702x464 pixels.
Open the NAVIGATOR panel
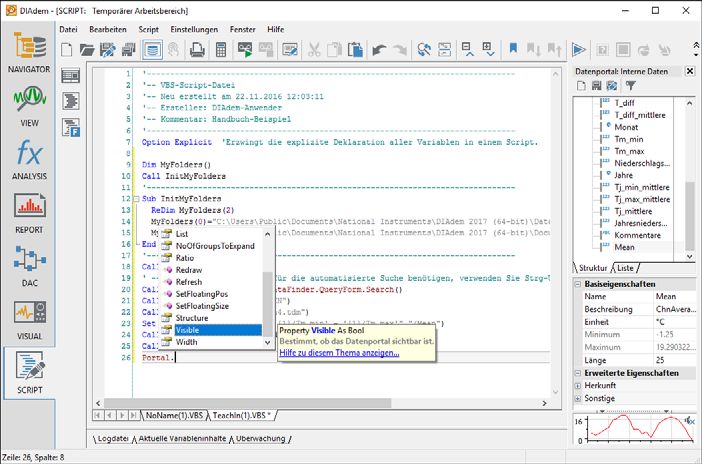tap(29, 53)
